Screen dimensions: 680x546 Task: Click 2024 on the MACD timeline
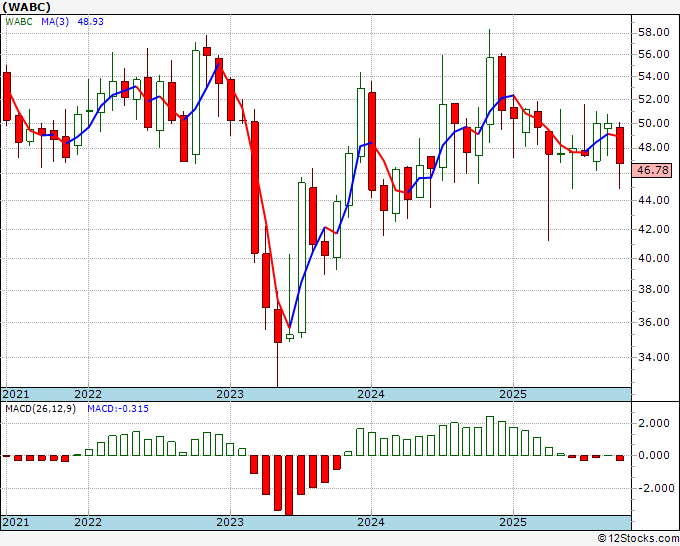click(x=371, y=522)
